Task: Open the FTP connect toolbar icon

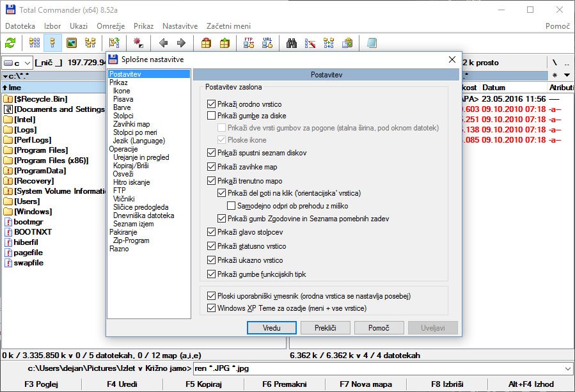Action: (249, 43)
